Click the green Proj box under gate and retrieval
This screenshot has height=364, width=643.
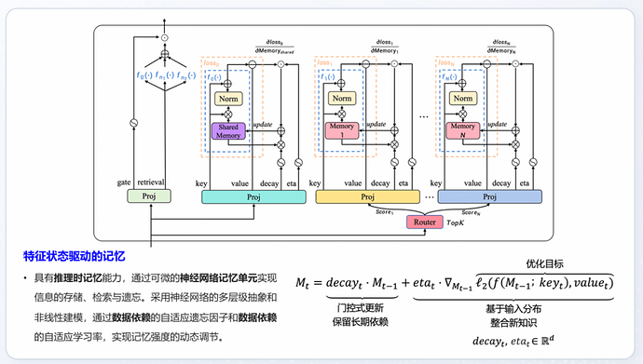point(149,196)
